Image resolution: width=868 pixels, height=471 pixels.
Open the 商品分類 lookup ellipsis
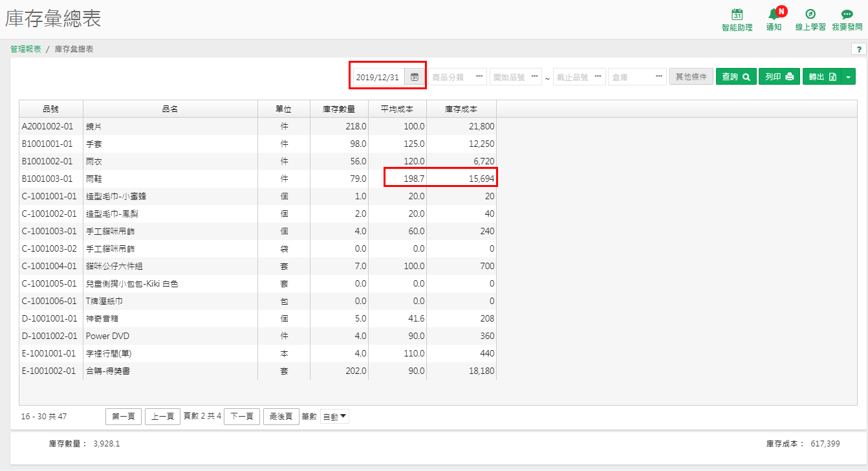point(479,76)
